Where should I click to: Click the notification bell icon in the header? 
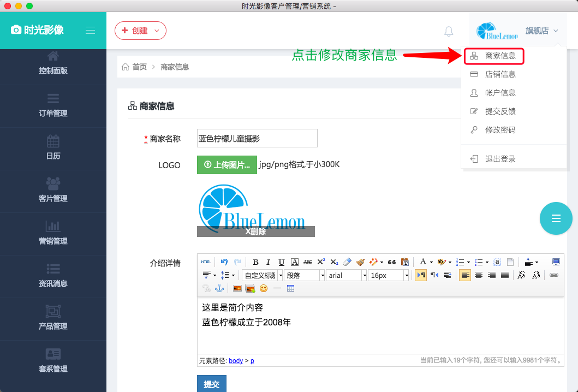(449, 31)
